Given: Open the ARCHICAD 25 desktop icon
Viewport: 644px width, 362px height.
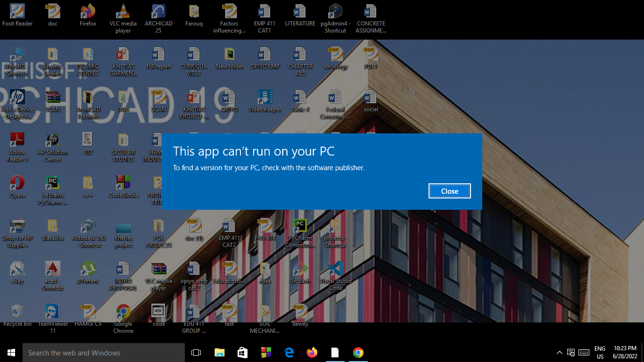Looking at the screenshot, I should (158, 19).
